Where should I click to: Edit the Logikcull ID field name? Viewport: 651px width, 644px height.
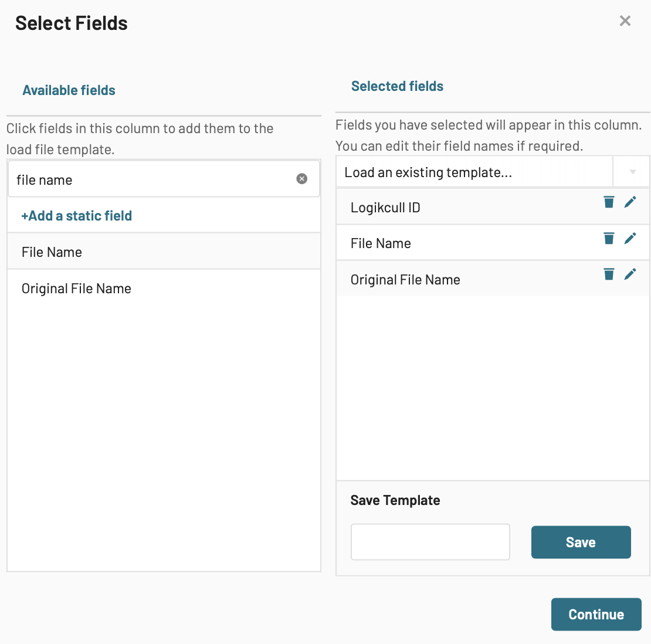pos(630,202)
